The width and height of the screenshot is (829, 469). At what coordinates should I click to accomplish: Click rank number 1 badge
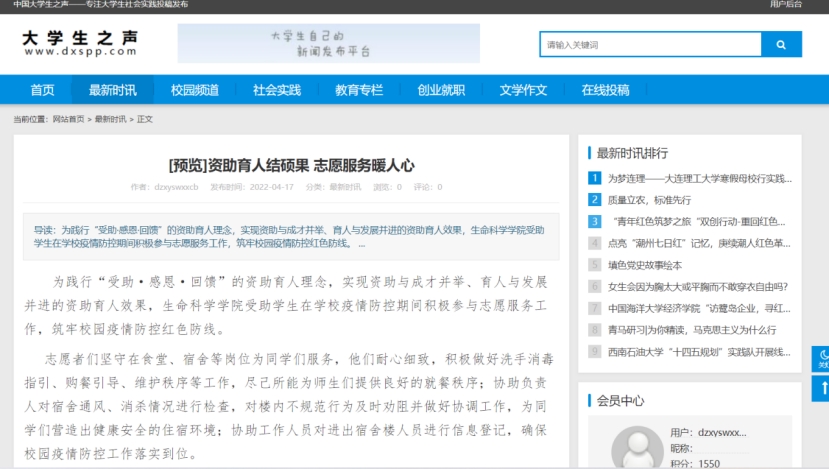click(x=594, y=178)
